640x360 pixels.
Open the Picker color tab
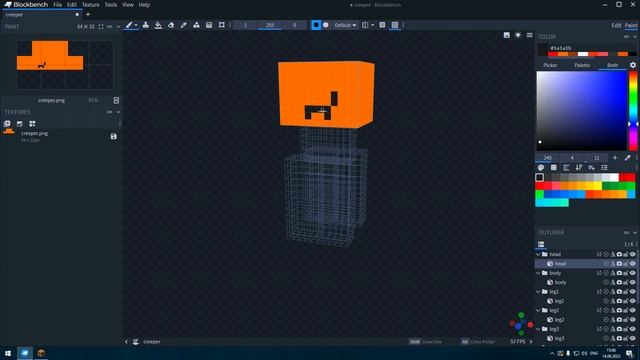[550, 65]
